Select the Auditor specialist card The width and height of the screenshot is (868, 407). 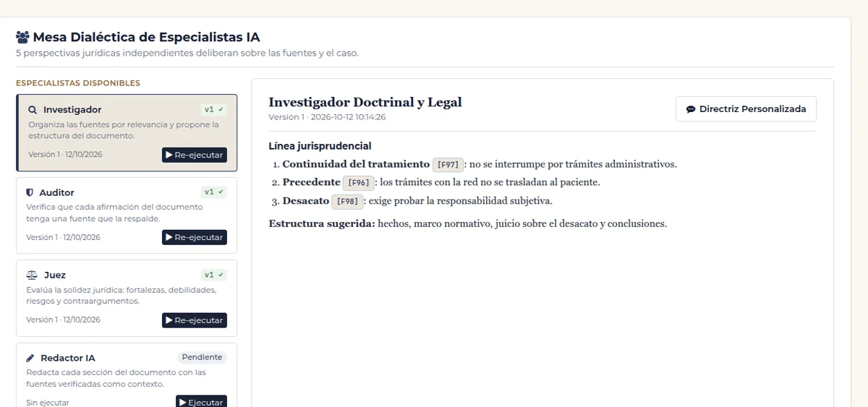(x=127, y=215)
